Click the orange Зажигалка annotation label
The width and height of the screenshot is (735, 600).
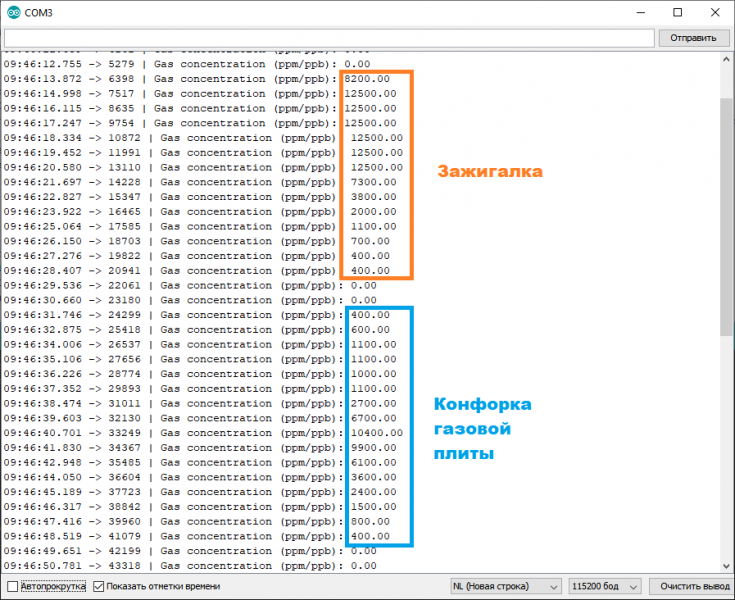[x=490, y=172]
